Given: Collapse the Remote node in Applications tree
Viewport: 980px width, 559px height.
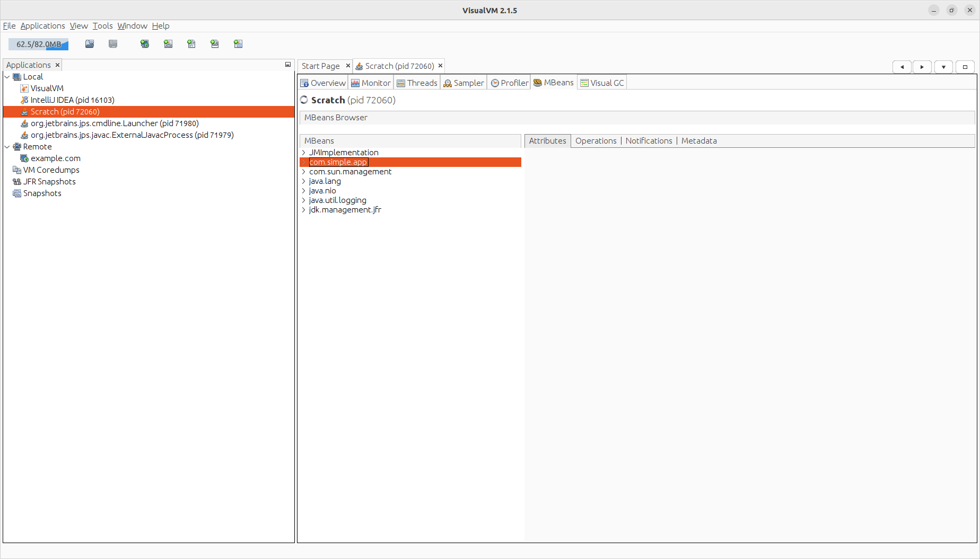Looking at the screenshot, I should pos(7,147).
